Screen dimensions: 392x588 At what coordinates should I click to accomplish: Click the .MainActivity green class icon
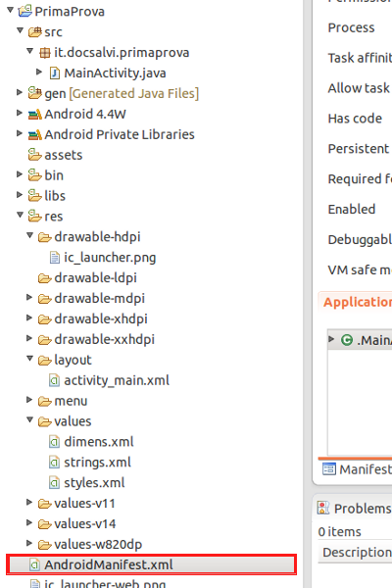coord(347,340)
